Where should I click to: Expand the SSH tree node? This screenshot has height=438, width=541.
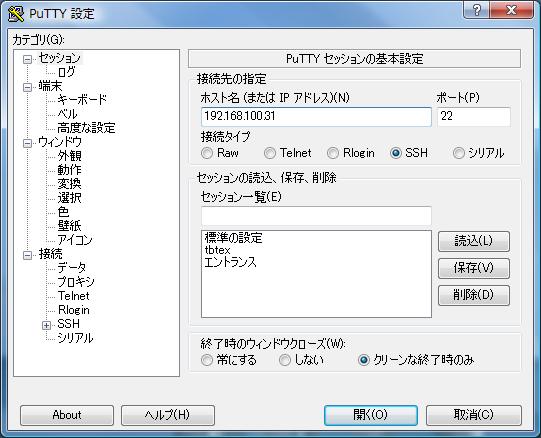(46, 325)
